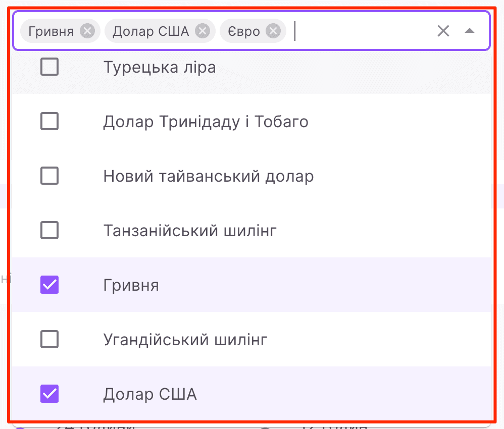
Task: Click the checkmark icon next to Долар США
Action: click(x=49, y=394)
